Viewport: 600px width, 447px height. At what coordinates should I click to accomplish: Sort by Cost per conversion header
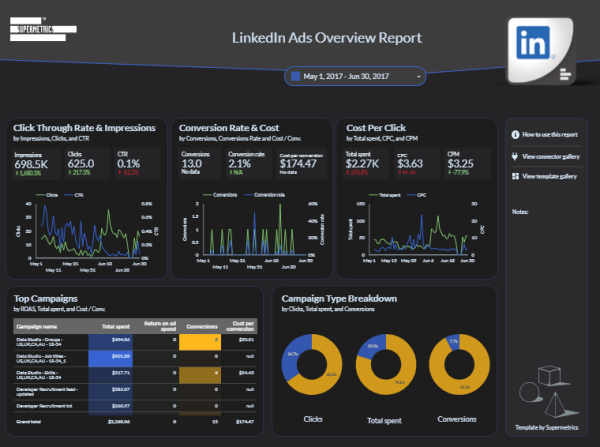pos(240,326)
